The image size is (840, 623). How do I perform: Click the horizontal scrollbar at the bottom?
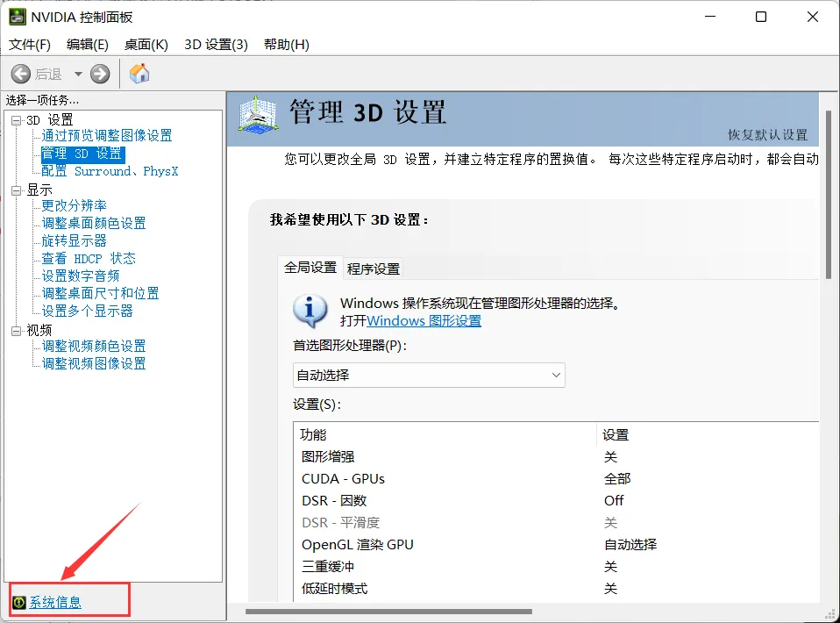(389, 612)
